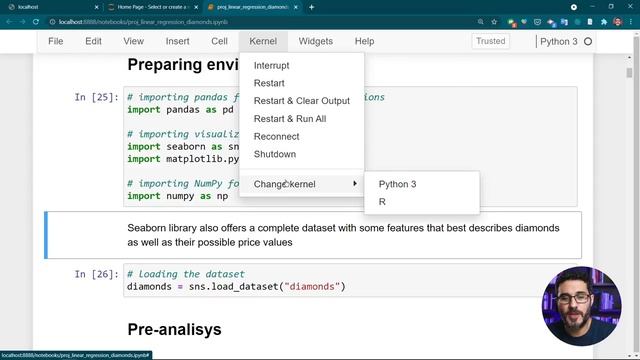This screenshot has width=640, height=360.
Task: Close the Home Page browser tab
Action: tap(196, 7)
